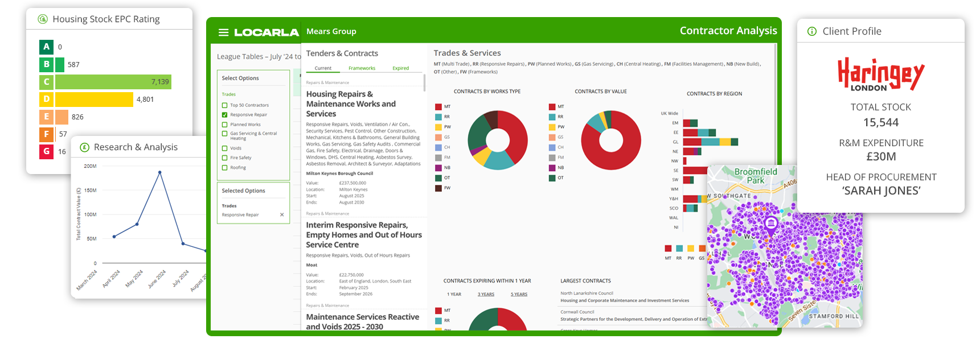980x343 pixels.
Task: Click the EPC rating E badge
Action: pos(47,117)
